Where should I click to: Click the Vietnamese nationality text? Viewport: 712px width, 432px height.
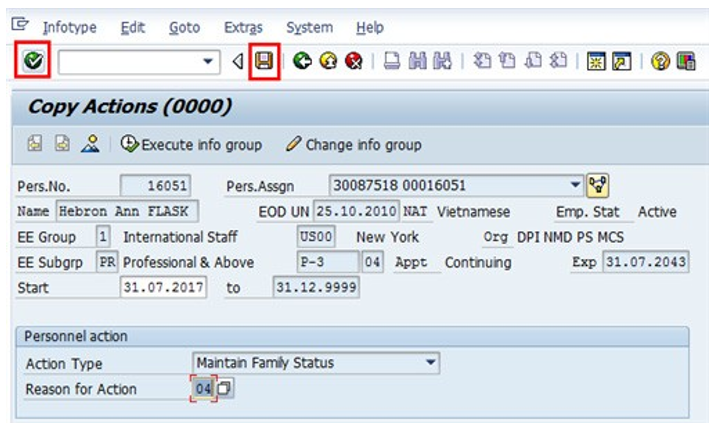pyautogui.click(x=474, y=212)
